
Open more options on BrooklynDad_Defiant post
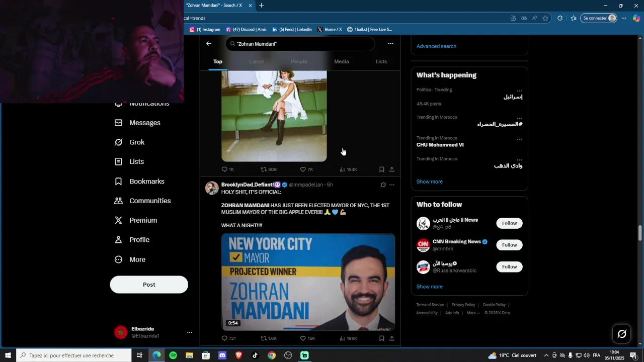coord(392,185)
